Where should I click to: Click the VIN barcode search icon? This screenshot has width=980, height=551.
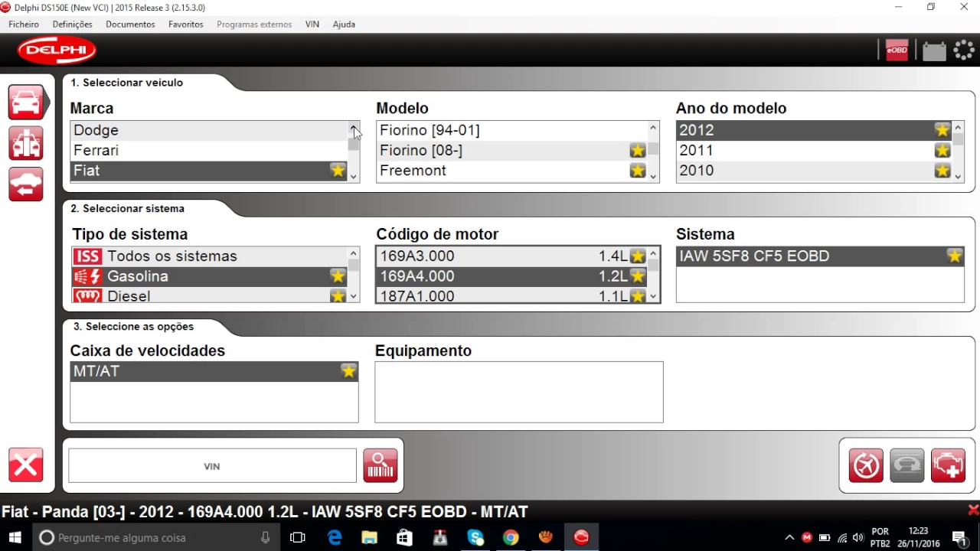click(381, 465)
